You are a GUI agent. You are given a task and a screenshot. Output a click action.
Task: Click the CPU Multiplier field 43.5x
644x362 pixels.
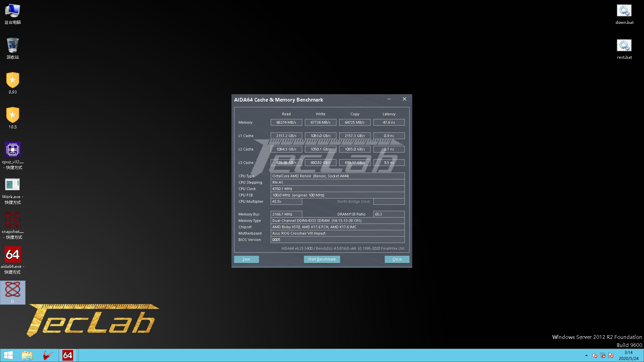click(x=286, y=201)
